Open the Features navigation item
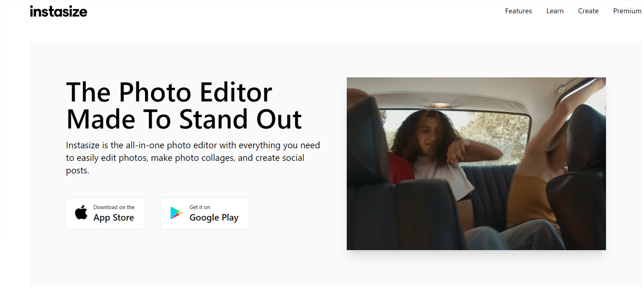The height and width of the screenshot is (294, 644). 518,11
